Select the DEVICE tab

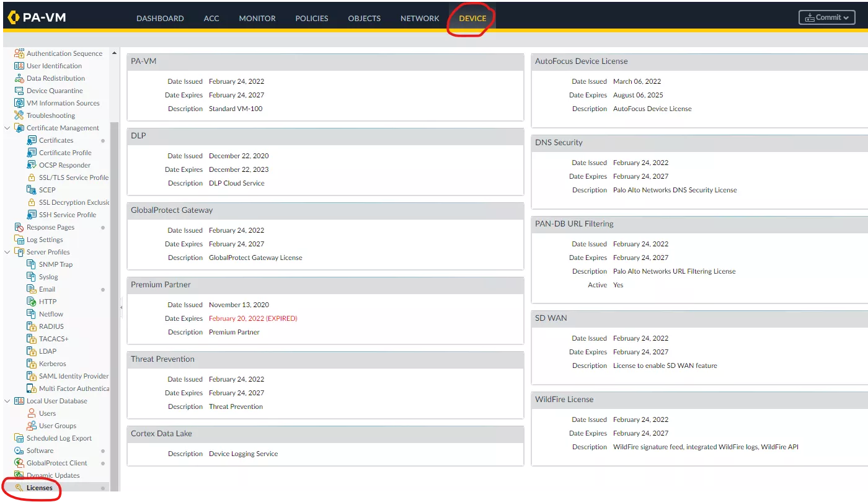click(x=472, y=18)
